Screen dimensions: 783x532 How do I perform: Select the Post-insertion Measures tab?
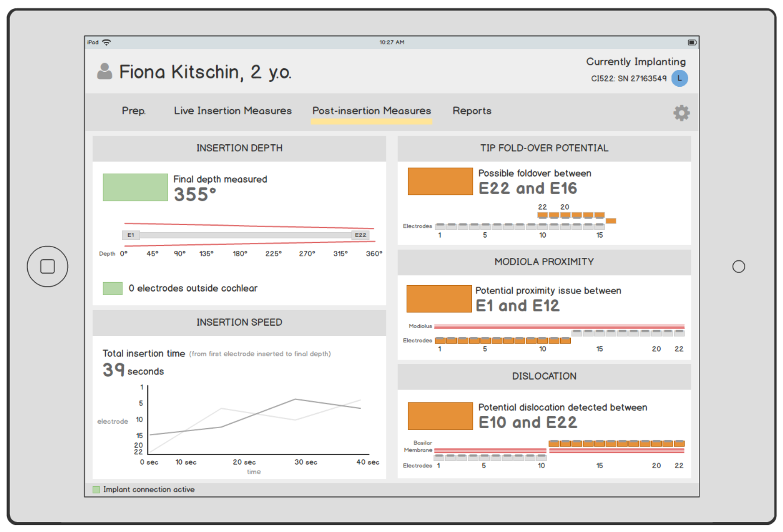[371, 111]
